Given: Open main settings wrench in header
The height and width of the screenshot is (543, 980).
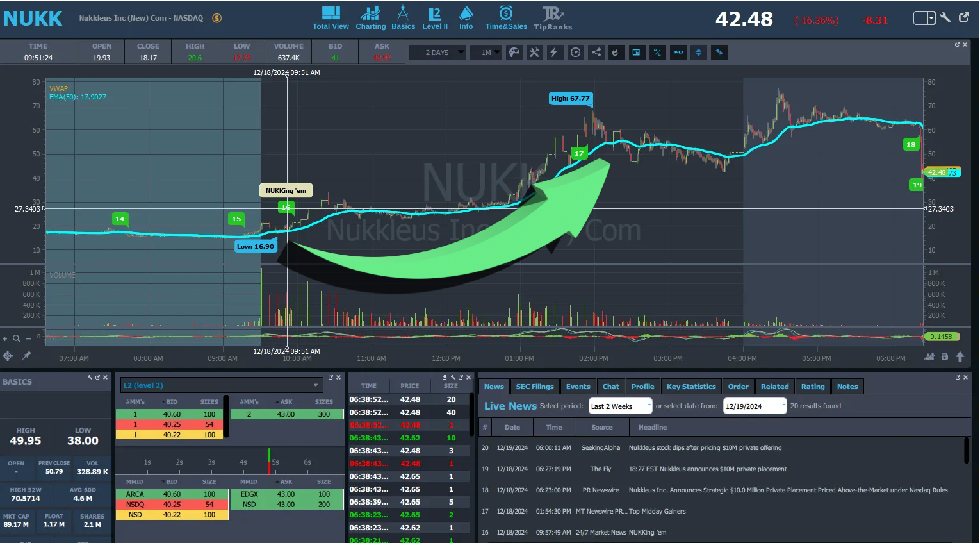Looking at the screenshot, I should pos(945,17).
